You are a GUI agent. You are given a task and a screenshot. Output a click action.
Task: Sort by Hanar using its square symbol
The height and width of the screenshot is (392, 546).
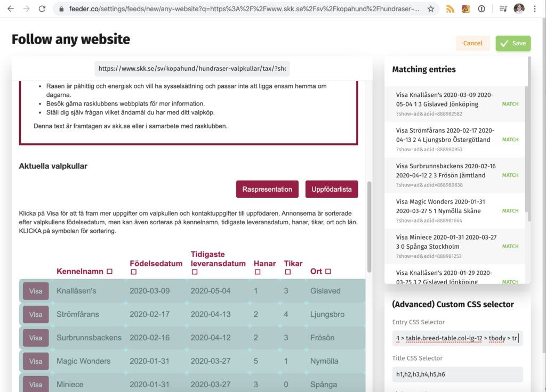258,272
